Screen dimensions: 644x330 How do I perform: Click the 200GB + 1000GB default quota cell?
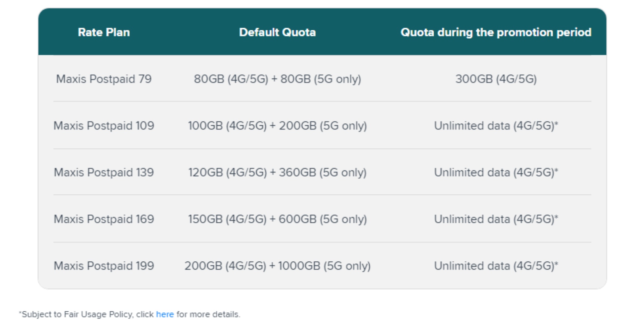click(277, 266)
